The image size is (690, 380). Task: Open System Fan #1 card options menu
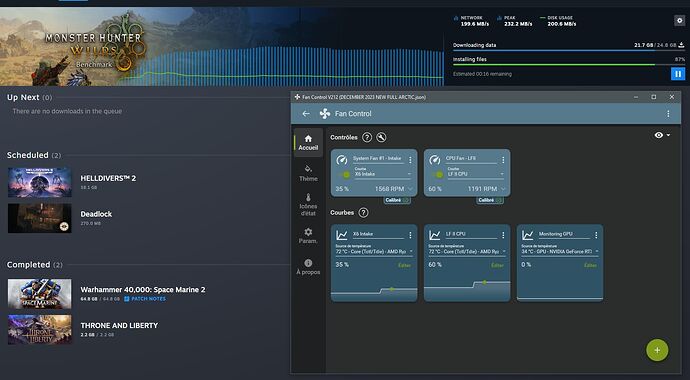[x=410, y=160]
